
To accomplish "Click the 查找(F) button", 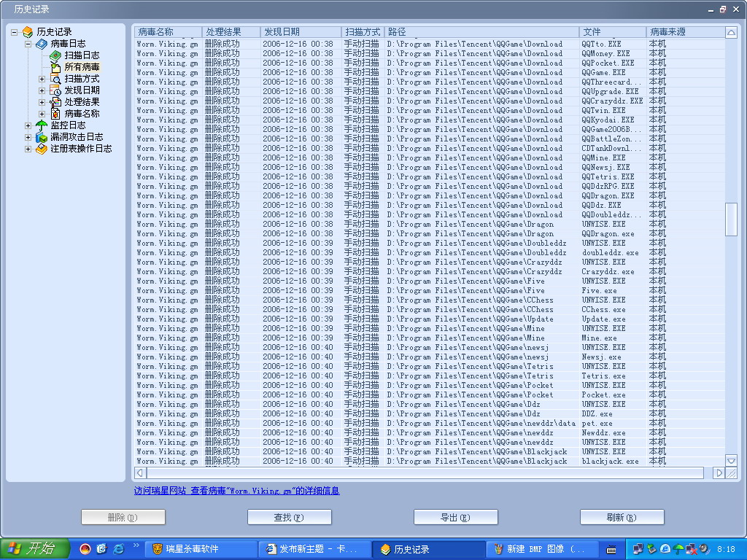I will [289, 517].
